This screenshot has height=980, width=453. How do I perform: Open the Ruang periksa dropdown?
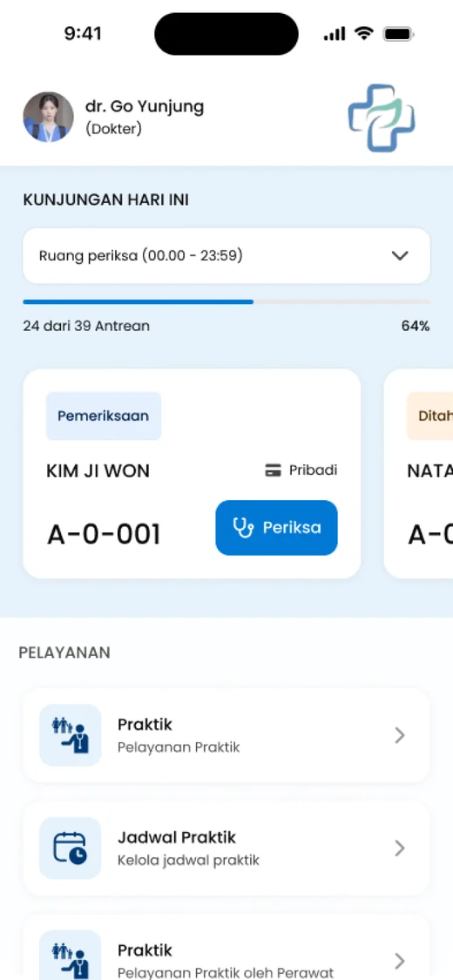click(x=226, y=255)
